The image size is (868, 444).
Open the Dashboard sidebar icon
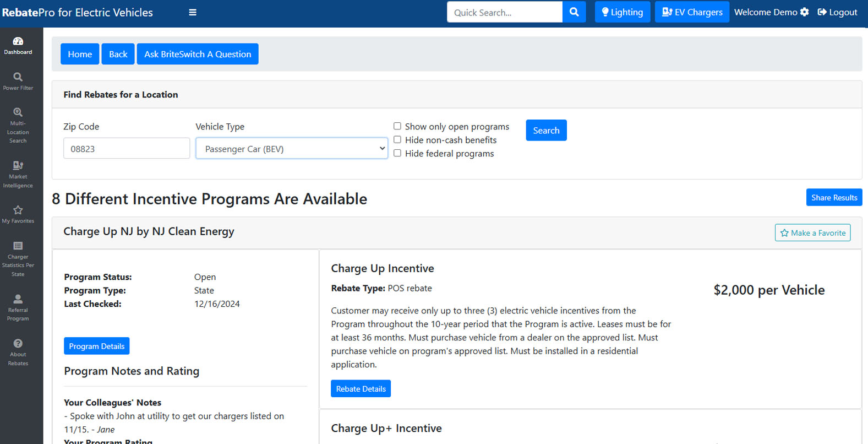pos(18,42)
